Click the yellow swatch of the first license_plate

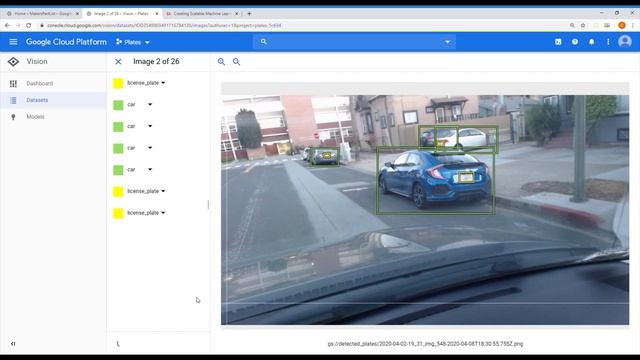tap(118, 83)
